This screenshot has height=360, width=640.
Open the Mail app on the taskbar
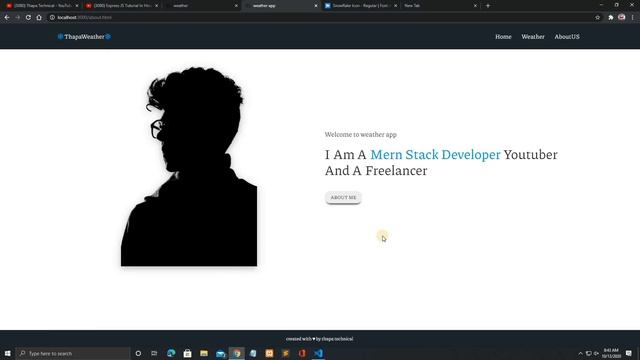[x=220, y=353]
